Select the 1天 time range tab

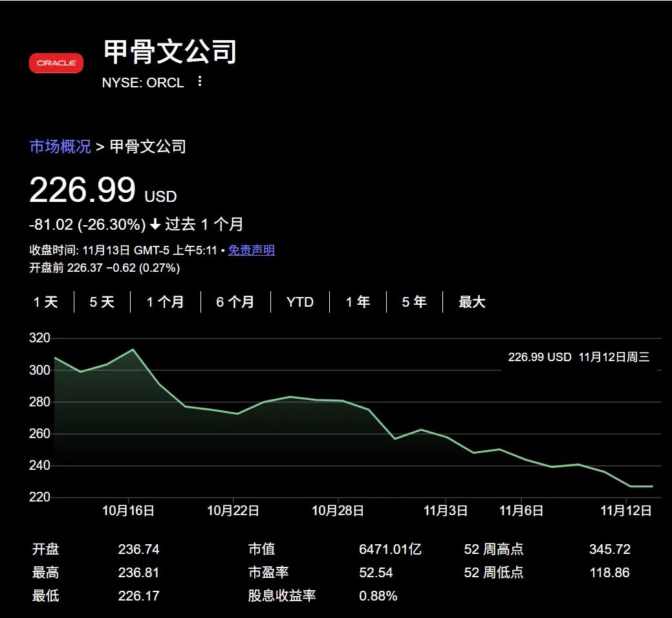44,302
